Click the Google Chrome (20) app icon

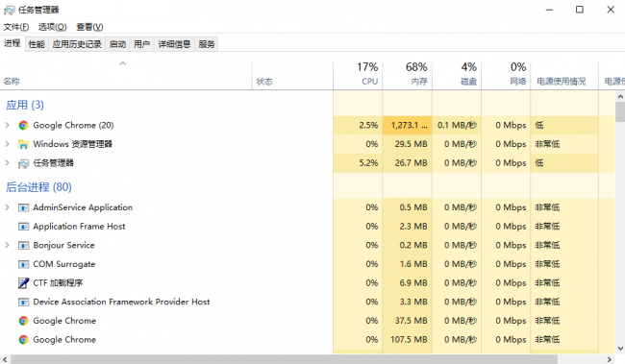23,126
